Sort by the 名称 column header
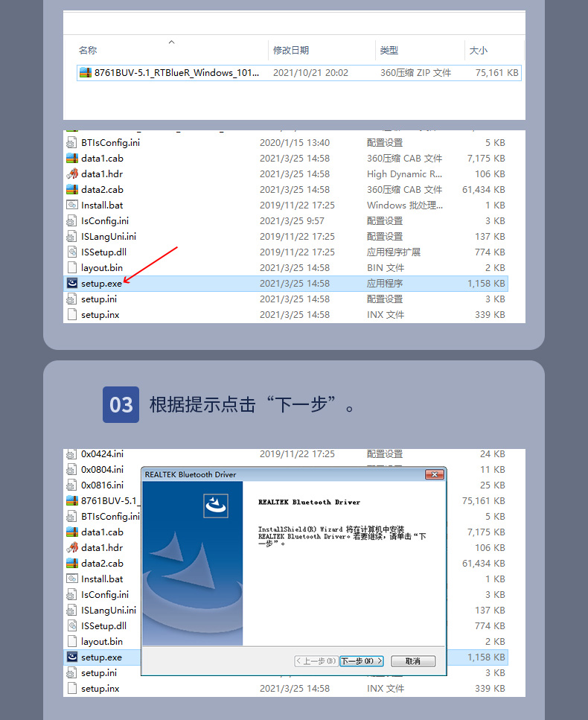 pos(88,50)
